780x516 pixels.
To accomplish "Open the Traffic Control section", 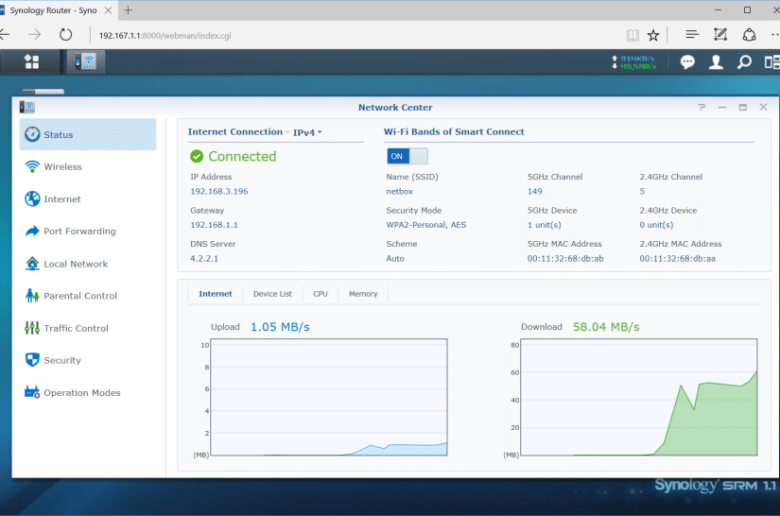I will (88, 328).
